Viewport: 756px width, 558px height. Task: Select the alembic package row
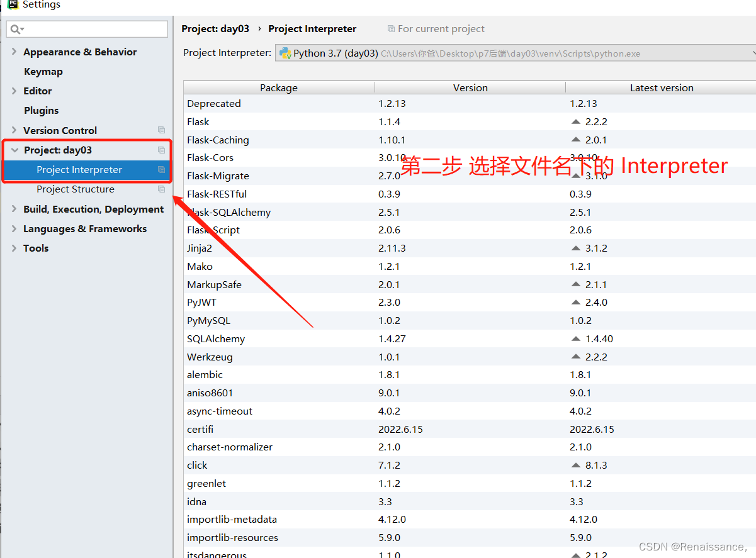pos(470,374)
